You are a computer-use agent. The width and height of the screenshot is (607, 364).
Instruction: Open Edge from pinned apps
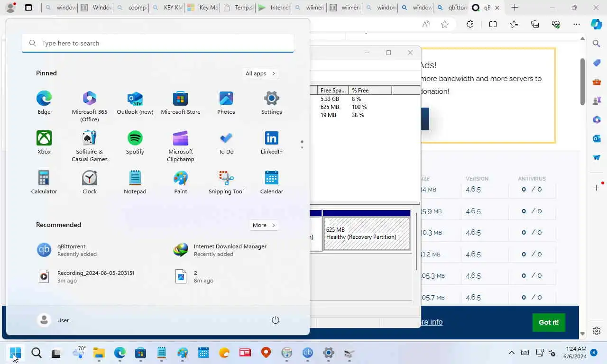tap(44, 103)
